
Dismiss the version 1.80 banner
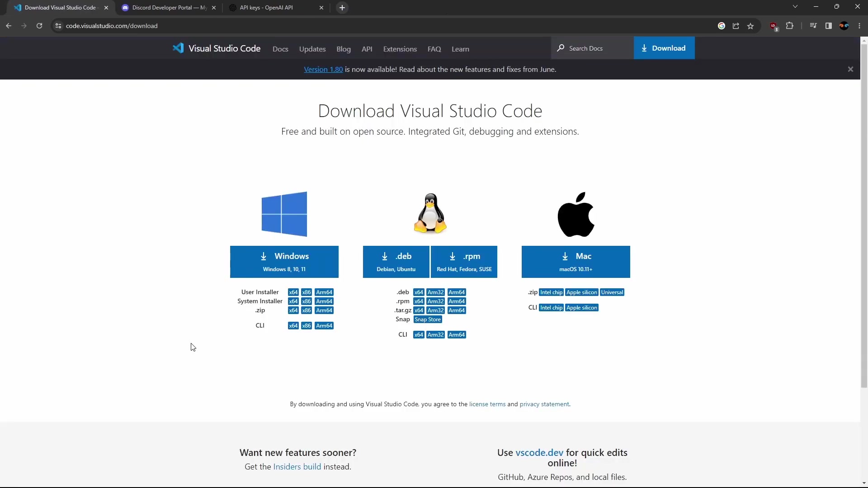[x=850, y=69]
